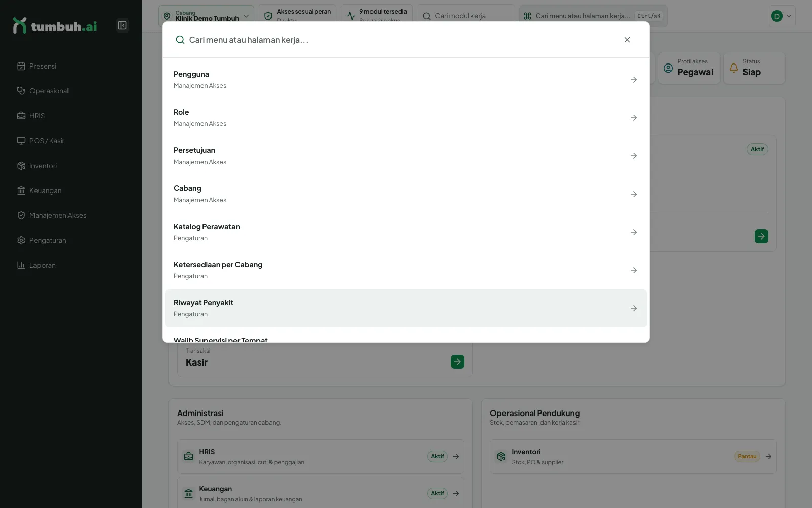Click the arrow on the Persetujuan row

click(x=634, y=156)
